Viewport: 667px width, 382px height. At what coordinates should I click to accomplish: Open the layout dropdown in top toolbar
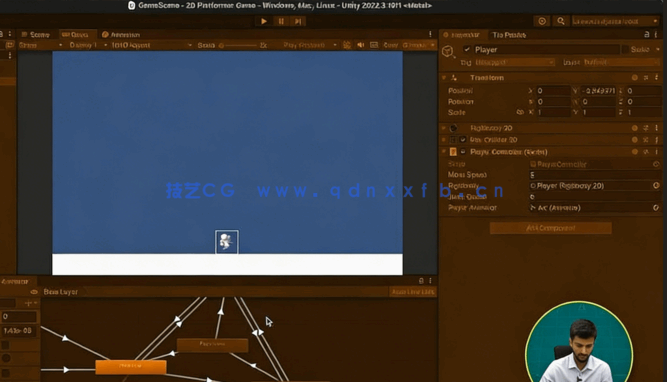(x=615, y=21)
